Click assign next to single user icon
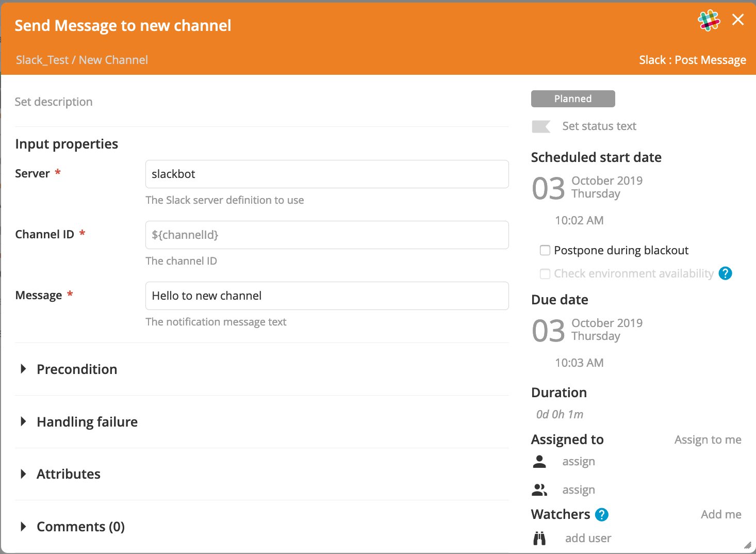Viewport: 756px width, 554px height. tap(579, 461)
